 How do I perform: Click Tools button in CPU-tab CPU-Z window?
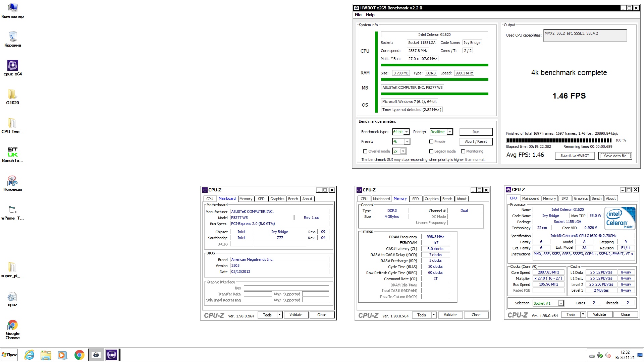(571, 314)
